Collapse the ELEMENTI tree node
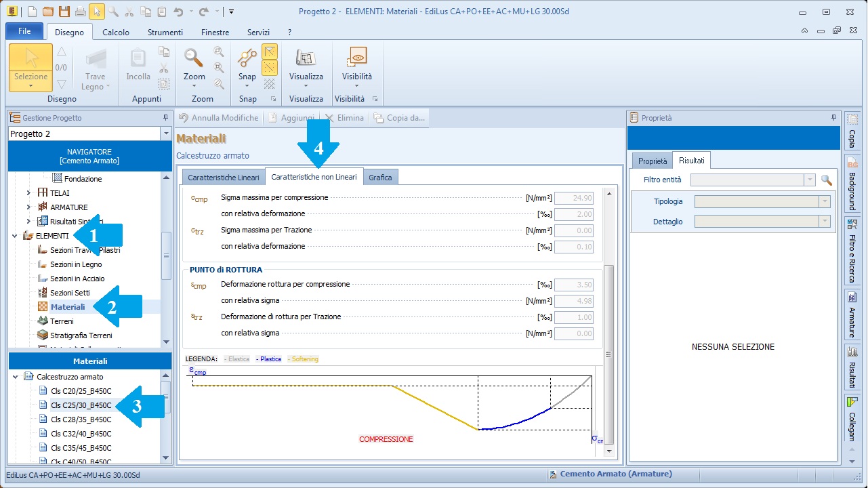This screenshot has height=490, width=868. pos(14,236)
